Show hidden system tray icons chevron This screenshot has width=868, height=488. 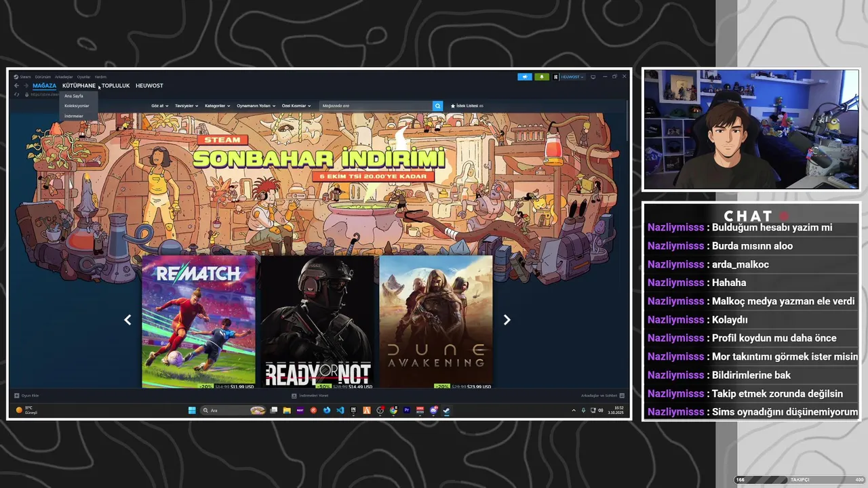pyautogui.click(x=574, y=410)
